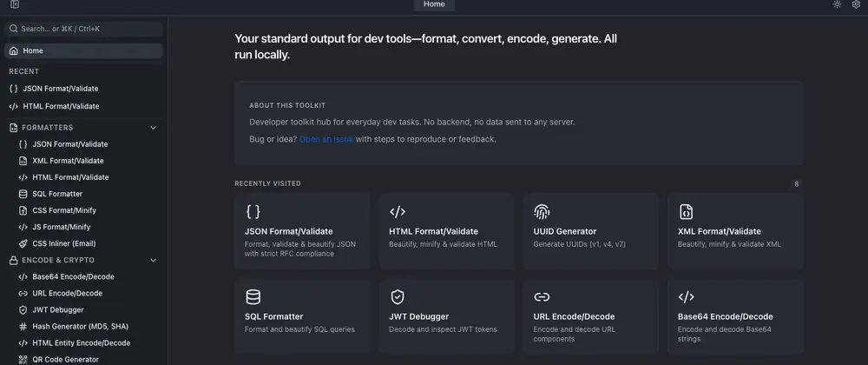Click the braces icon in the Recent section
Screen dimensions: 868x365
[14, 89]
